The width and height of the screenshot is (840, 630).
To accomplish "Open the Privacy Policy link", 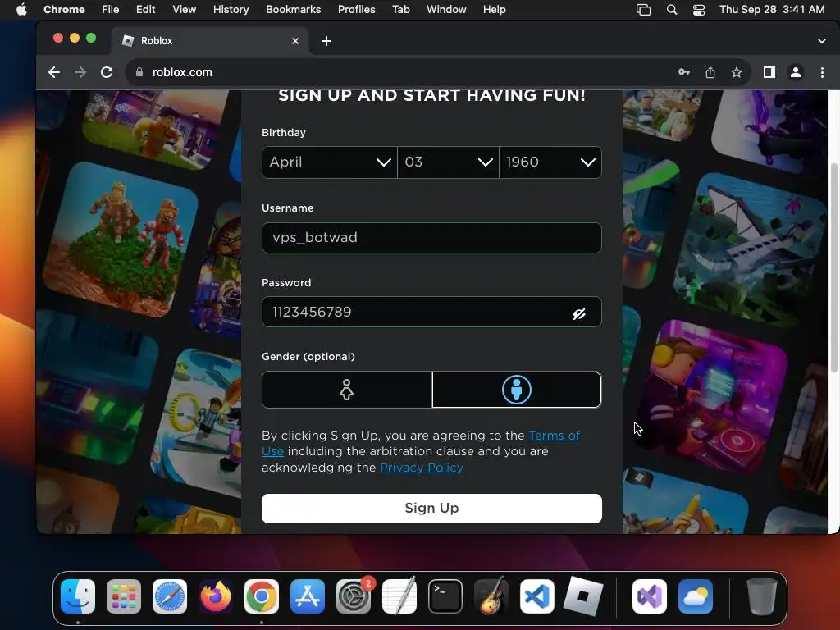I will pos(422,468).
